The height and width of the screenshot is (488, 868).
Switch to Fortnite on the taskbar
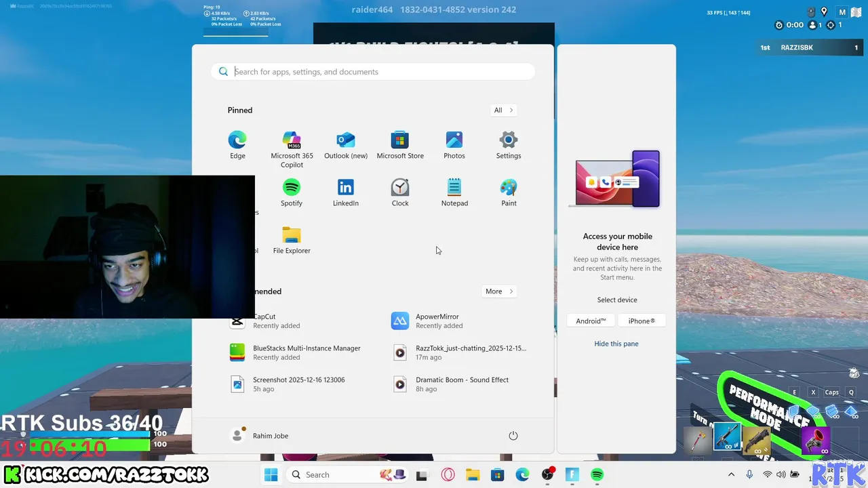pos(572,475)
